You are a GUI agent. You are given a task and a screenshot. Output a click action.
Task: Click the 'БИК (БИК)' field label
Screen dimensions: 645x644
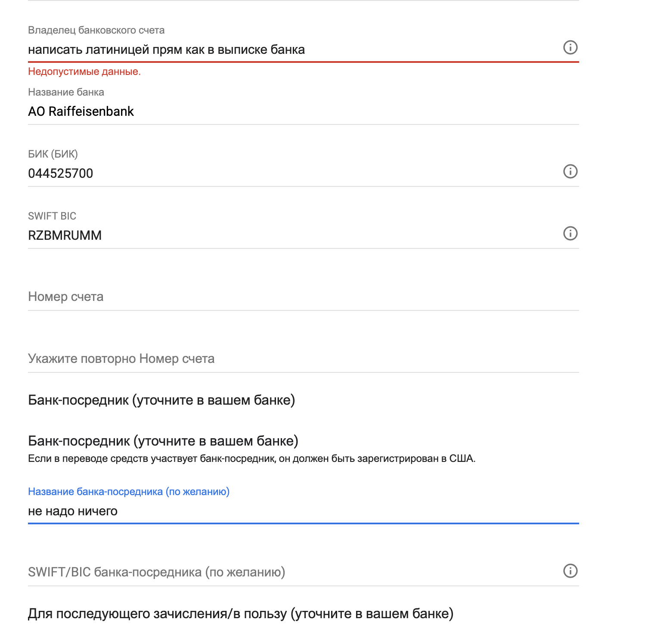[x=53, y=154]
